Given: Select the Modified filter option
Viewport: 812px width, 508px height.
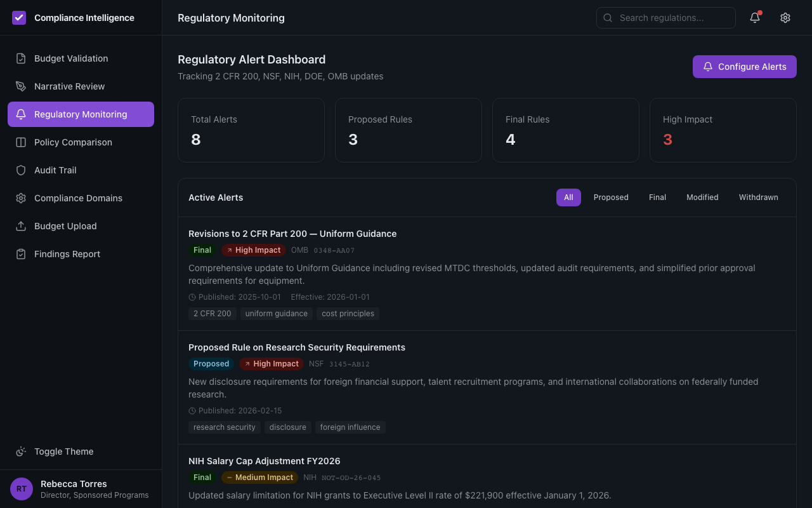Looking at the screenshot, I should pos(702,197).
